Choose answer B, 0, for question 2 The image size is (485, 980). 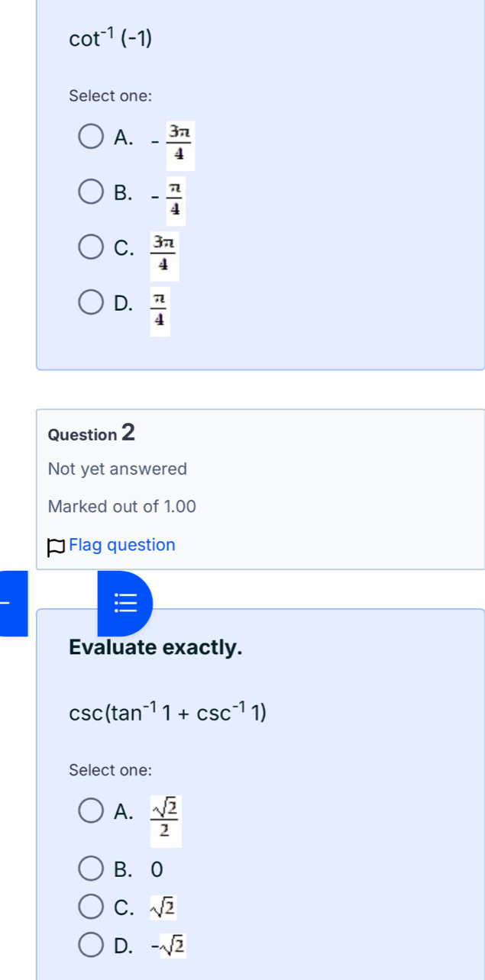click(x=90, y=869)
